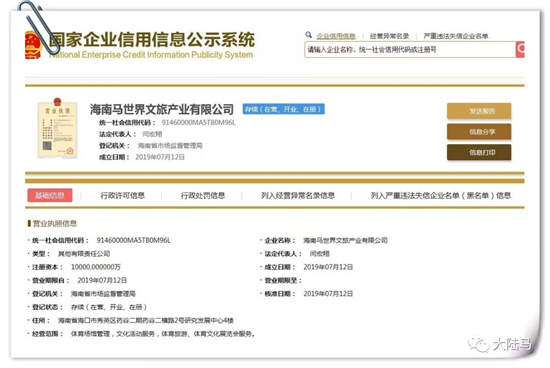This screenshot has width=550, height=368.
Task: Click the 大陆马 WeChat watermark logo
Action: tap(501, 344)
